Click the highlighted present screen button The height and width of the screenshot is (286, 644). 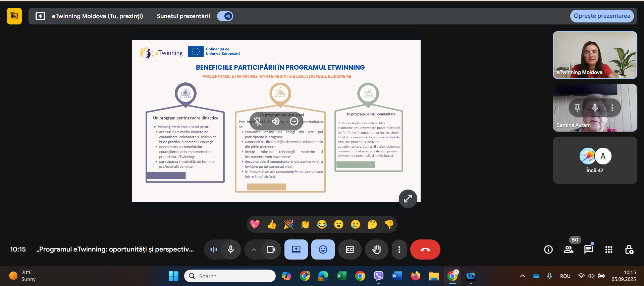click(296, 249)
